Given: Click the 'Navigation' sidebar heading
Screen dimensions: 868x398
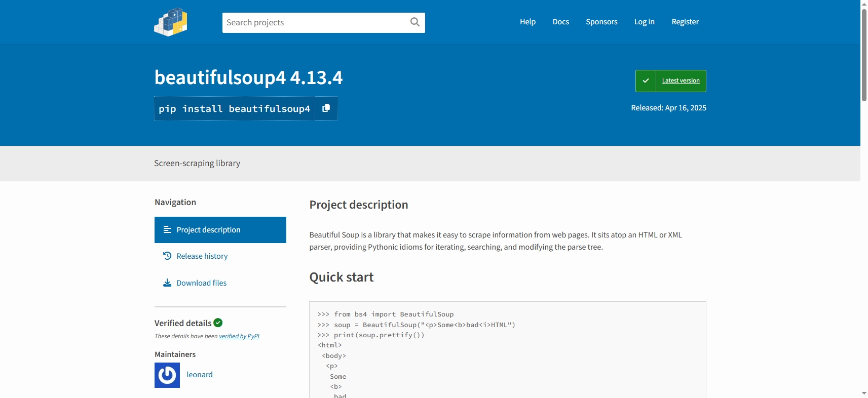Looking at the screenshot, I should [x=175, y=202].
